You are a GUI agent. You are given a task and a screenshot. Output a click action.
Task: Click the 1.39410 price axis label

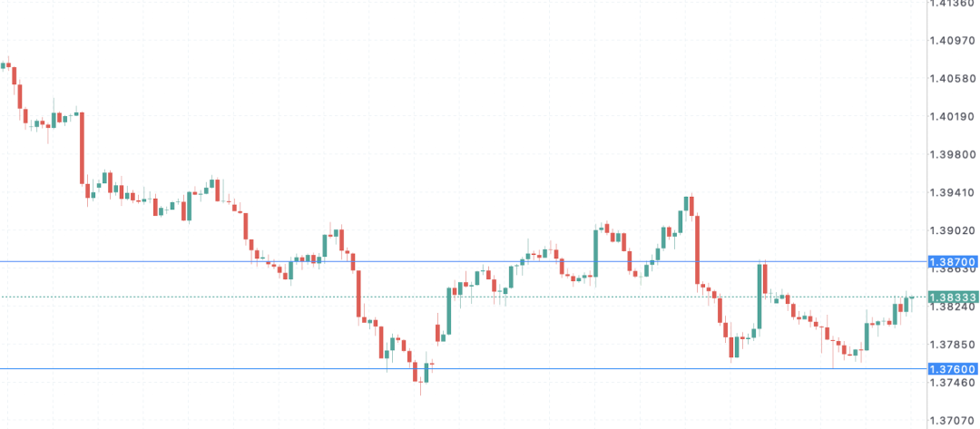(953, 192)
